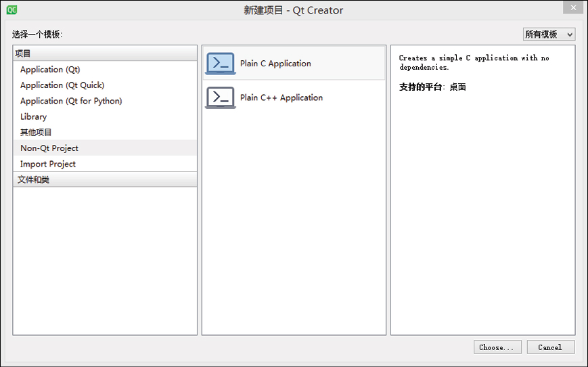Select the Library project category
Viewport: 588px width, 367px height.
coord(34,116)
